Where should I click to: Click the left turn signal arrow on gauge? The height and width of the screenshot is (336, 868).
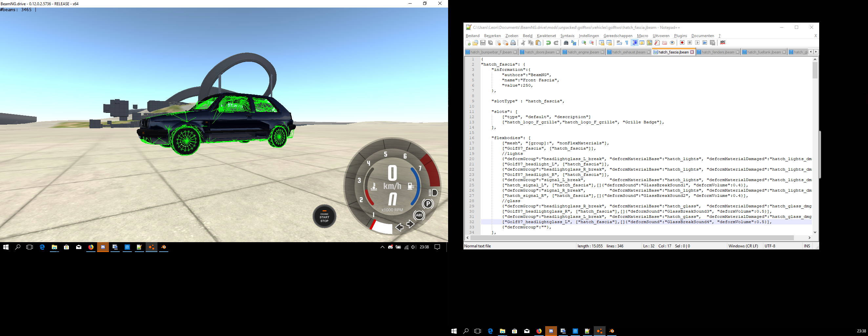coord(399,227)
